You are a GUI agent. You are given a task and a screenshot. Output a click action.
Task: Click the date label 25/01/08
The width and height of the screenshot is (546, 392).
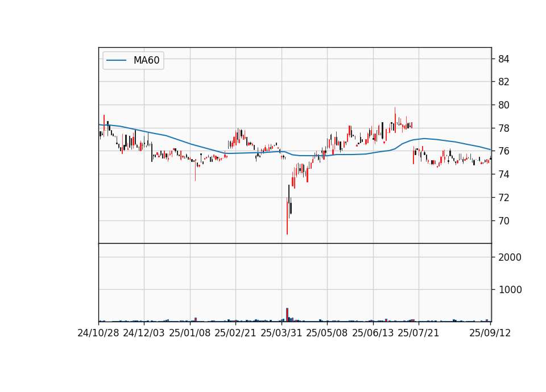(x=190, y=333)
